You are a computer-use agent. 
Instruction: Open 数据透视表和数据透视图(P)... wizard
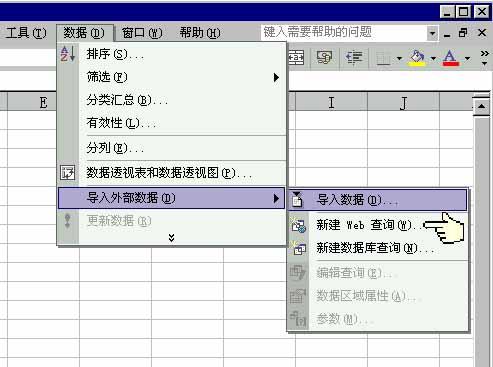point(172,173)
